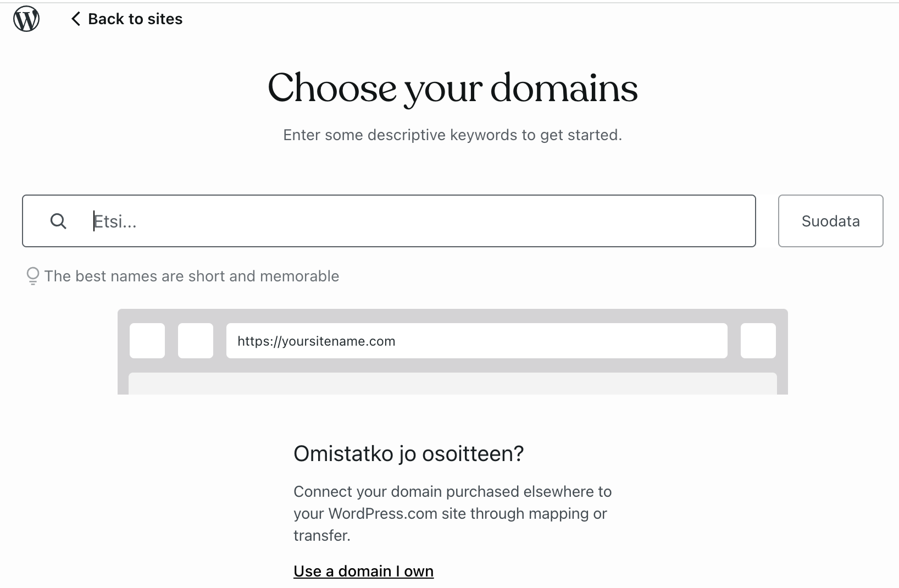Click the Omistatko jo osoitteen heading
Image resolution: width=899 pixels, height=588 pixels.
[408, 454]
